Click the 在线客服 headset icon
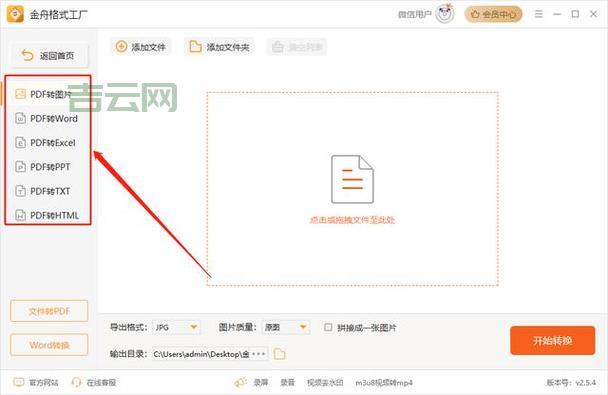 (x=76, y=383)
